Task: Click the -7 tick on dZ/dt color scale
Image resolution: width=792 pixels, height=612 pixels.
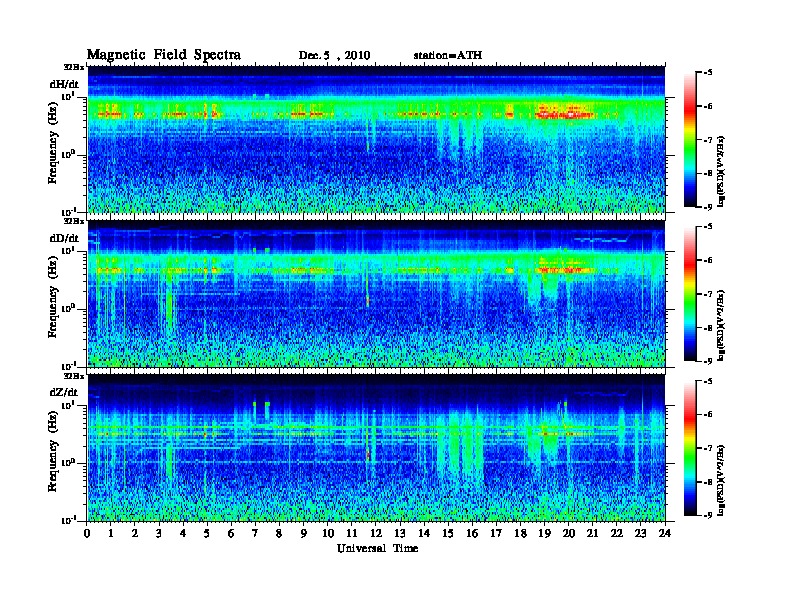Action: 709,448
